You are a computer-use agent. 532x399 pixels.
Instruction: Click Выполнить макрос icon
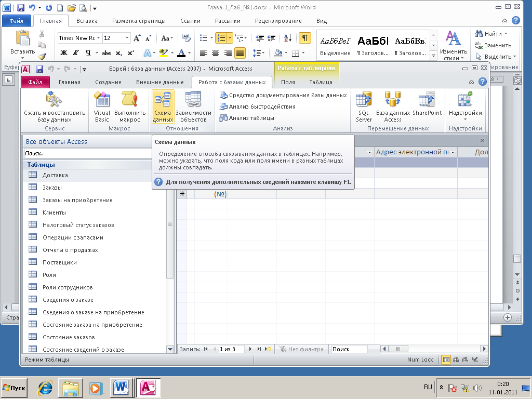[130, 106]
